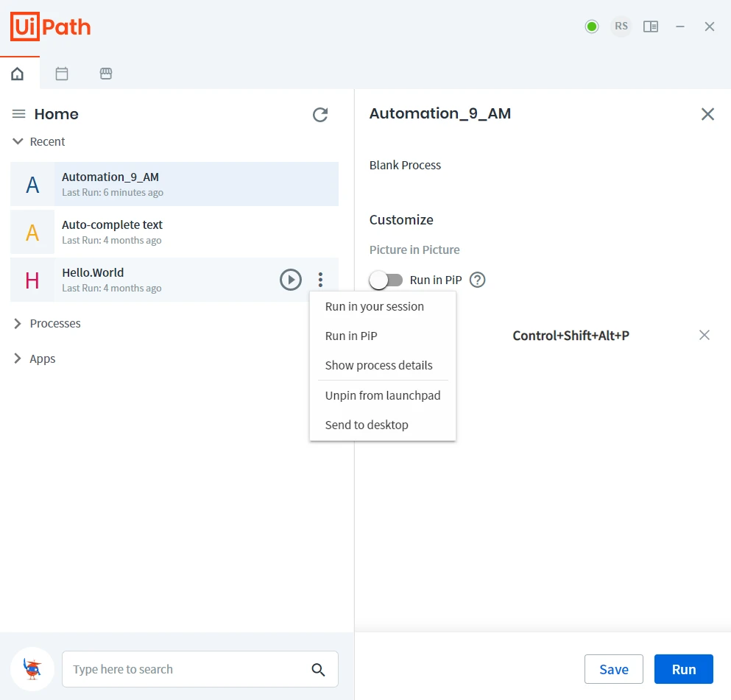Select the Auto-complete text process
The image size is (731, 700).
(174, 232)
